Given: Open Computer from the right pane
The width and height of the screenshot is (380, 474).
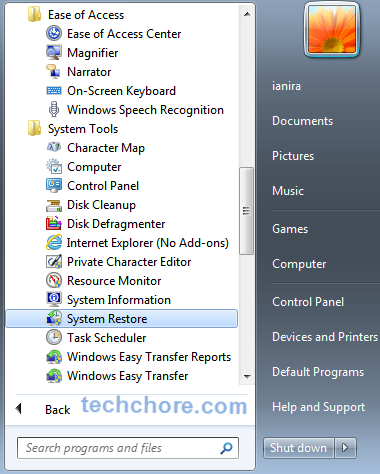Looking at the screenshot, I should tap(299, 264).
